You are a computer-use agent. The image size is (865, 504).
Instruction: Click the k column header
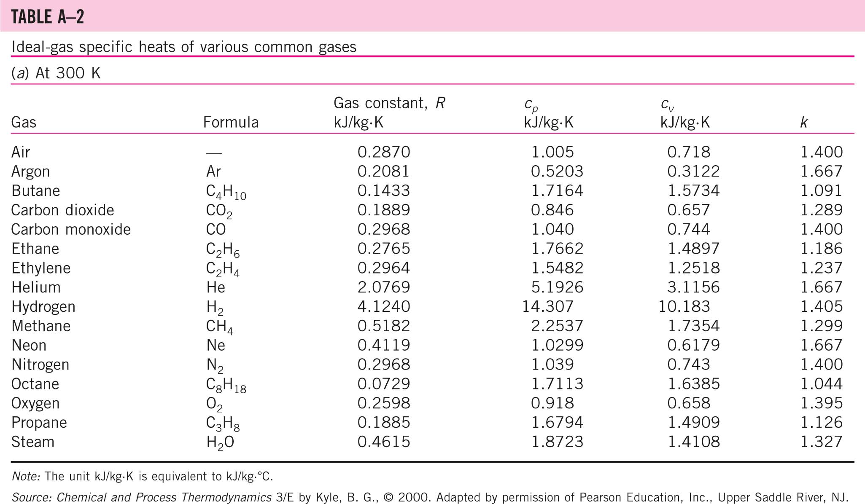pos(803,122)
